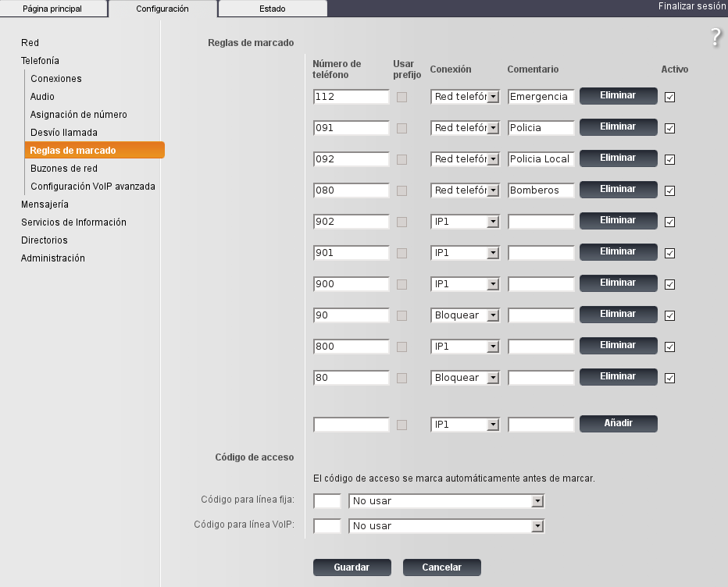Click the Guardar button
The image size is (728, 587).
352,567
